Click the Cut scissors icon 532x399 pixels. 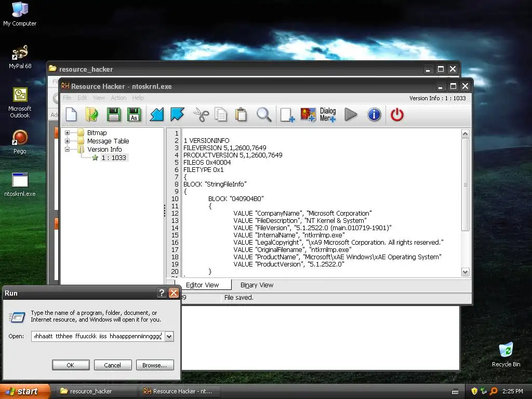pos(201,114)
